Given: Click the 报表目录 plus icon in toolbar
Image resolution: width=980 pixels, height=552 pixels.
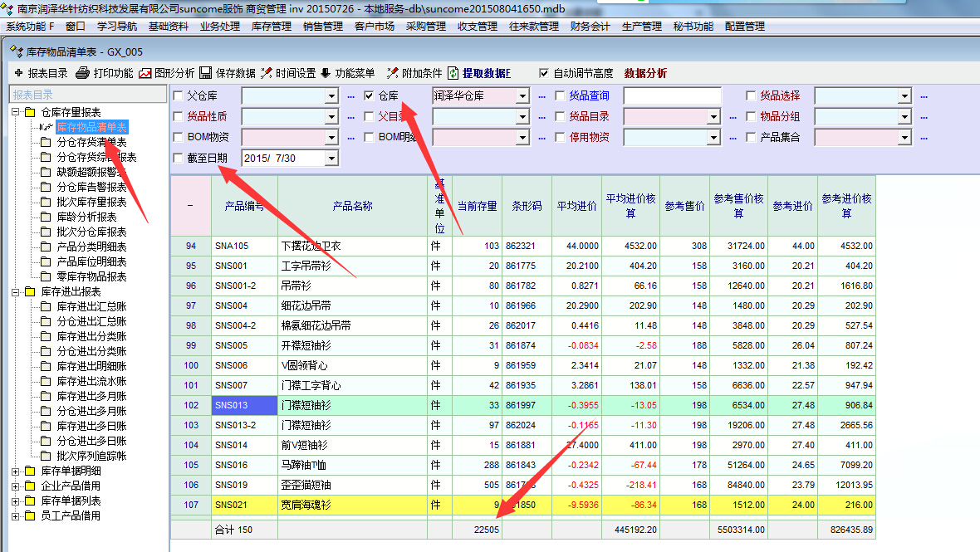Looking at the screenshot, I should pos(17,73).
